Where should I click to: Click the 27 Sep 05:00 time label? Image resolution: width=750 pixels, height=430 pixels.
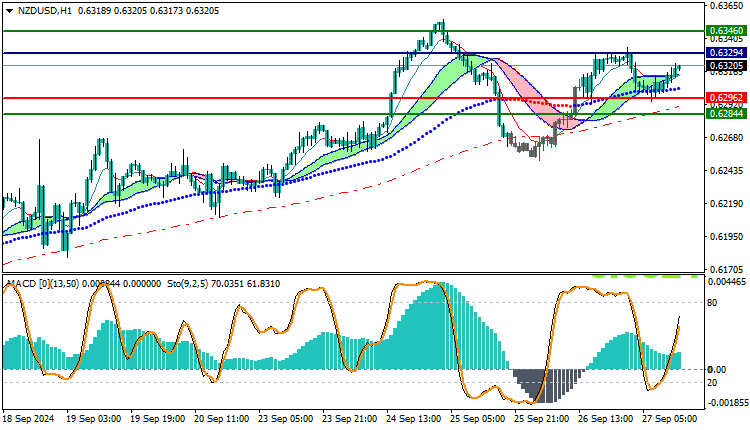click(670, 419)
